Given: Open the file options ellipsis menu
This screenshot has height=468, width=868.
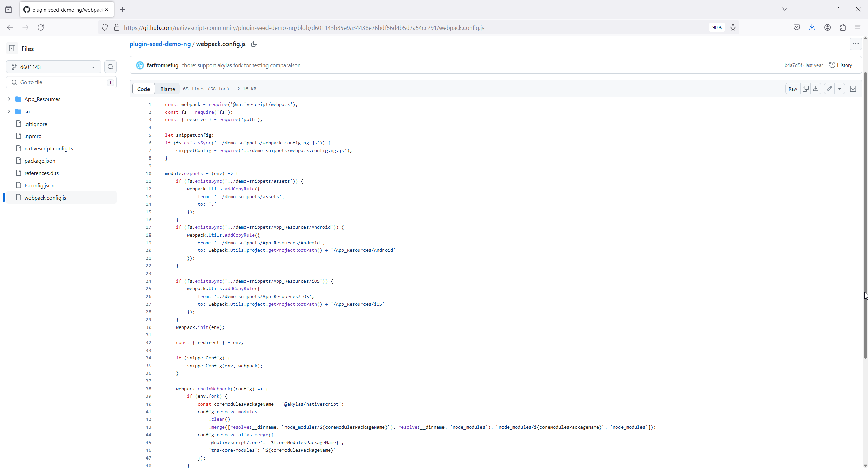Looking at the screenshot, I should pyautogui.click(x=855, y=43).
